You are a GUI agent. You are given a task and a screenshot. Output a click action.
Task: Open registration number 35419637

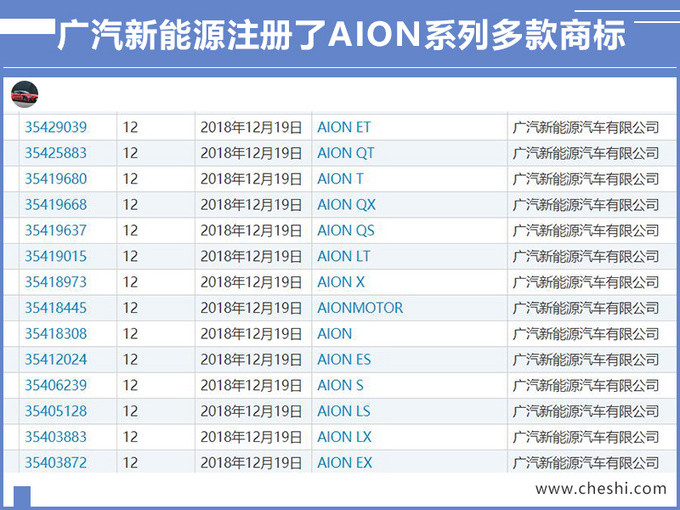click(56, 230)
